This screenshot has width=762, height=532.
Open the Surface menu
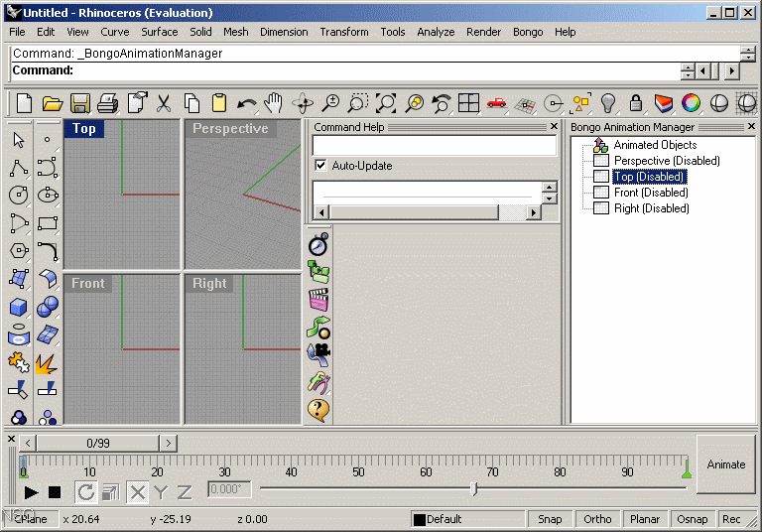coord(160,32)
